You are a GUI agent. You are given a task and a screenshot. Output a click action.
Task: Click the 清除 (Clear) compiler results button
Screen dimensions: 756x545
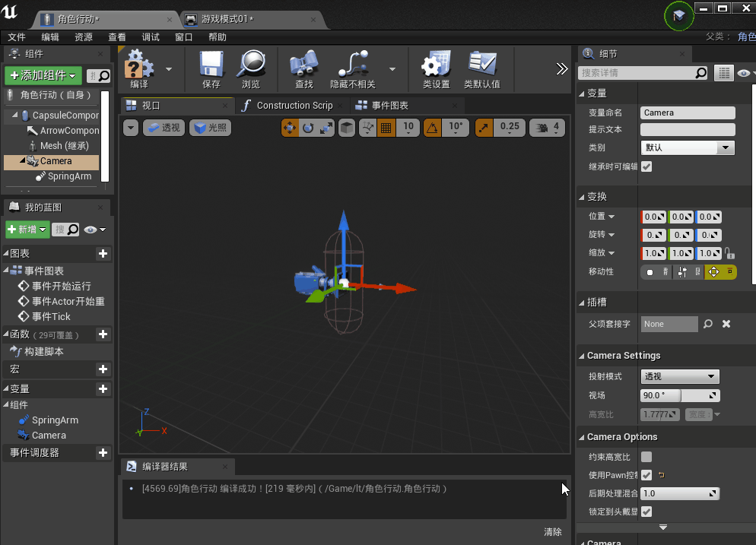pyautogui.click(x=553, y=532)
